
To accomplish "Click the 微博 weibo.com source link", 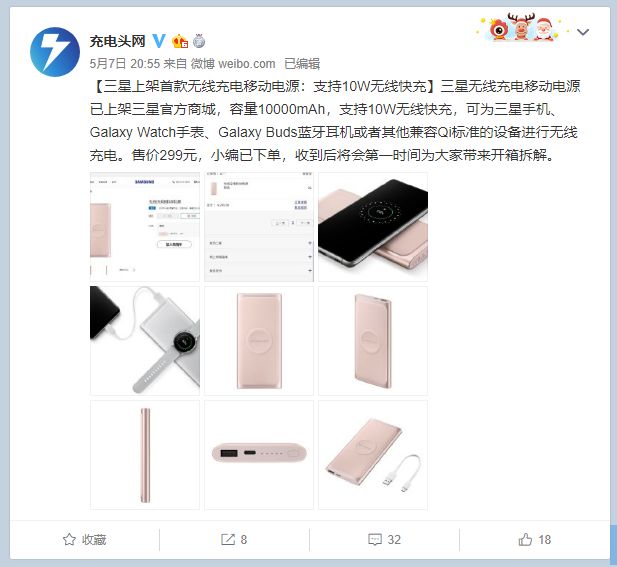I will [233, 64].
